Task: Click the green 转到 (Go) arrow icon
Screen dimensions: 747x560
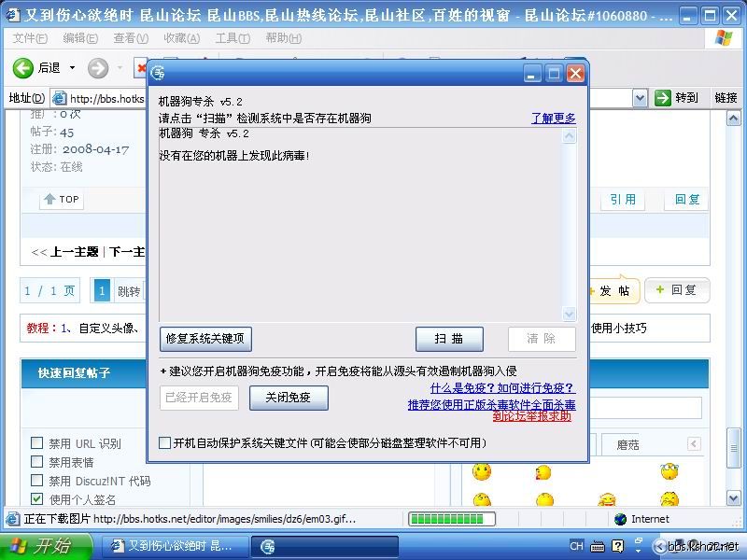Action: (x=663, y=98)
